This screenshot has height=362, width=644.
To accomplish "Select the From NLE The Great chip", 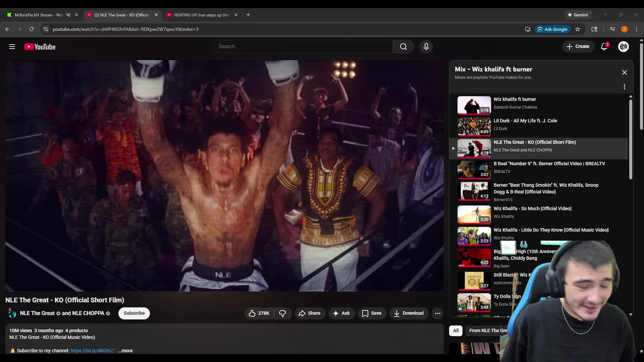I will click(x=488, y=330).
